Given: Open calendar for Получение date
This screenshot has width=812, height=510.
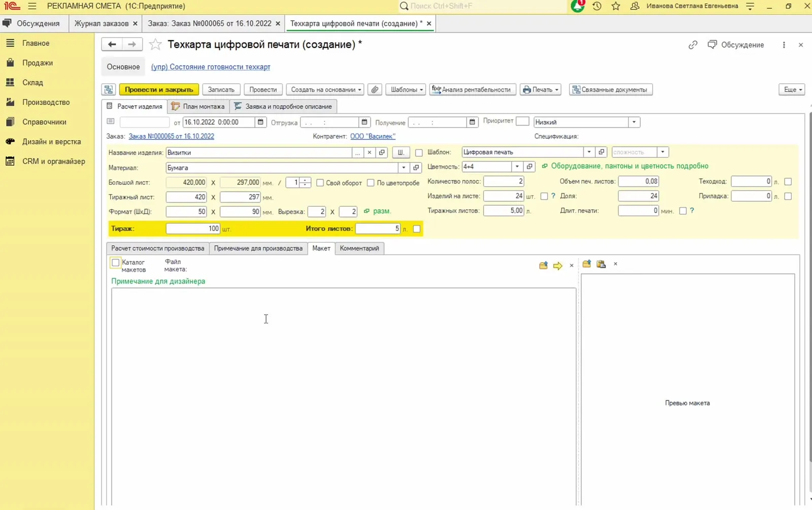Looking at the screenshot, I should tap(472, 122).
